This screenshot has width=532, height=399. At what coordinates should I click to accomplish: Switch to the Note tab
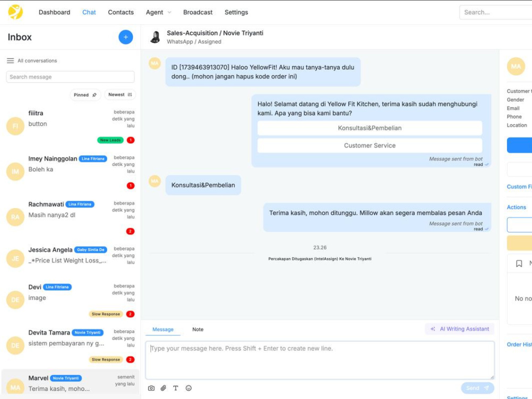[198, 329]
